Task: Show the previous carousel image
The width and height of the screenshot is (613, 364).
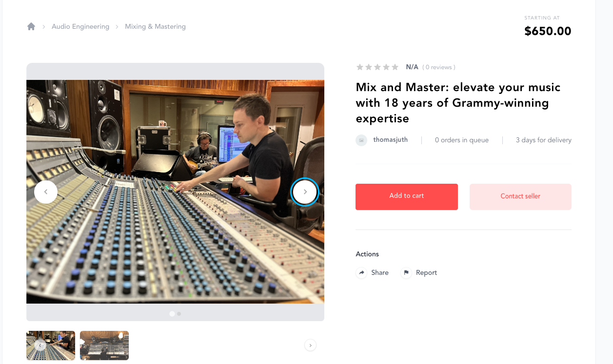Action: click(x=46, y=192)
